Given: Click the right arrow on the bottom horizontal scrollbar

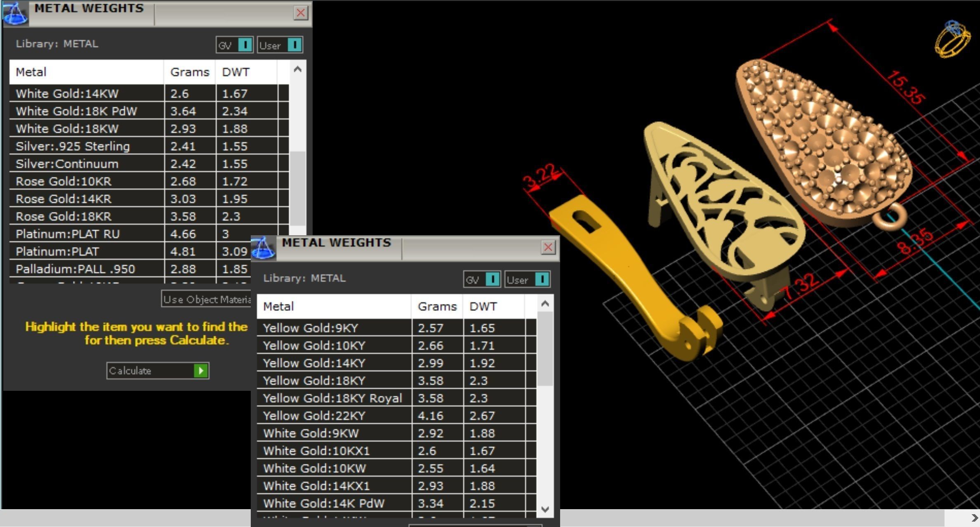Looking at the screenshot, I should tap(974, 518).
